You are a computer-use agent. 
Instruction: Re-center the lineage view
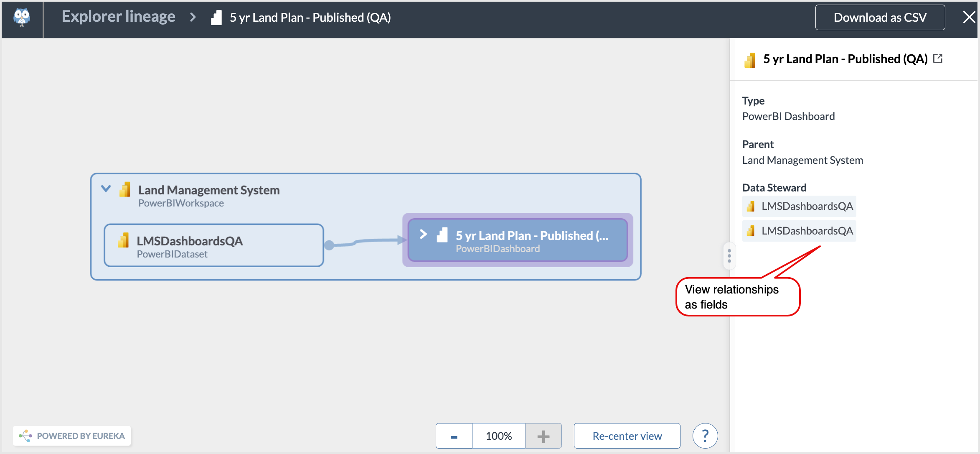[x=627, y=436]
